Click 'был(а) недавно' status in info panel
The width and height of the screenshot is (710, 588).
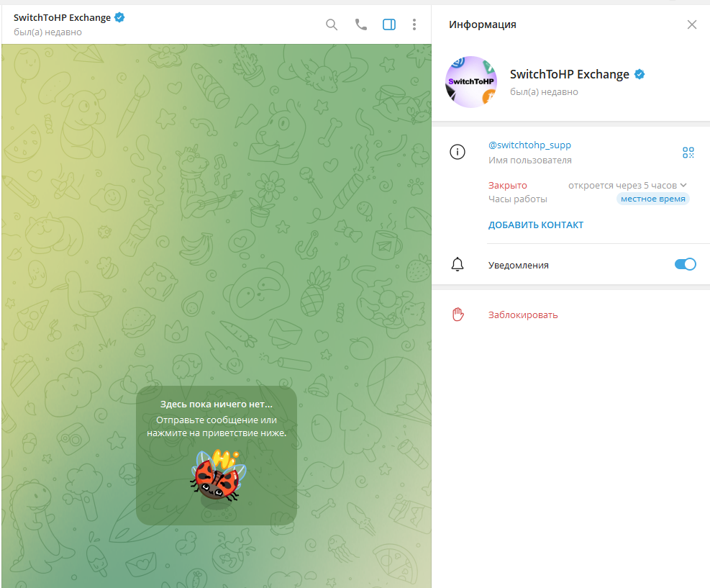pos(544,92)
